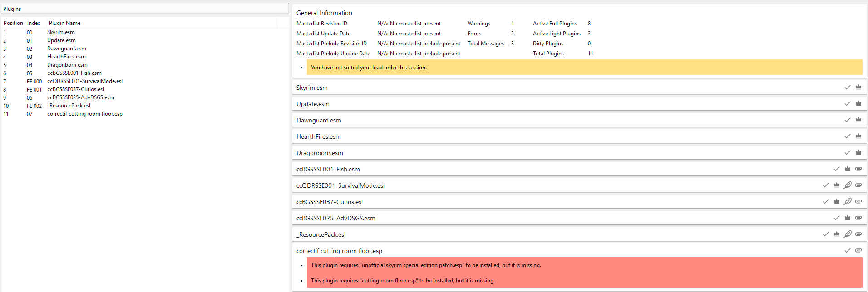Click the Total Plugins label

pos(548,54)
